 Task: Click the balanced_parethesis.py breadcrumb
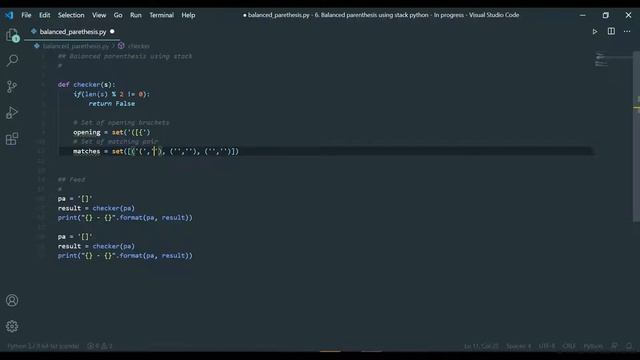tap(76, 46)
